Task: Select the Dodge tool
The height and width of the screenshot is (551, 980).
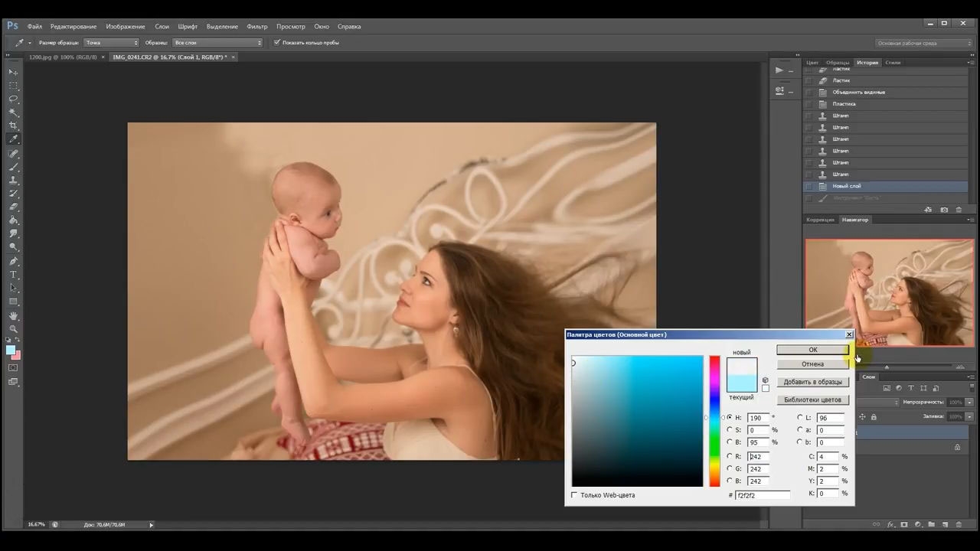Action: (13, 247)
